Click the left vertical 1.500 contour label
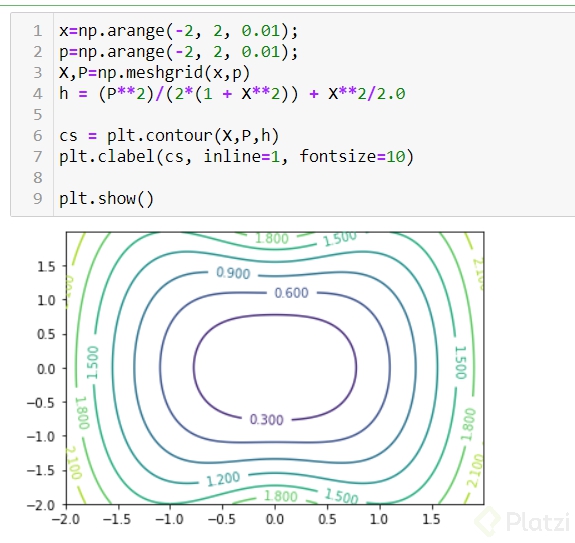This screenshot has height=543, width=575. (92, 362)
